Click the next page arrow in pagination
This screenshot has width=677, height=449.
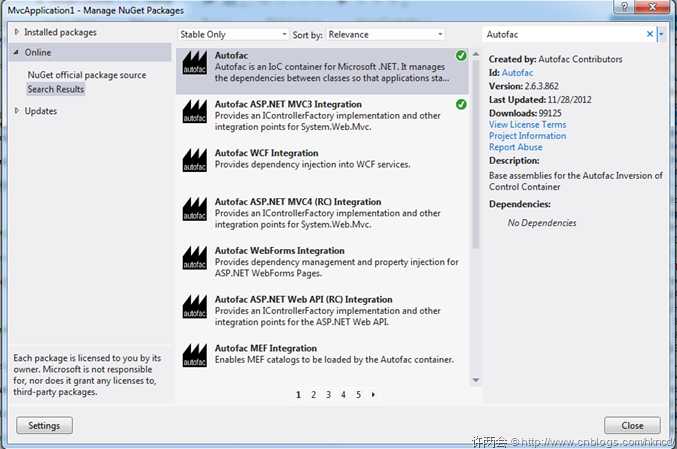pyautogui.click(x=373, y=395)
